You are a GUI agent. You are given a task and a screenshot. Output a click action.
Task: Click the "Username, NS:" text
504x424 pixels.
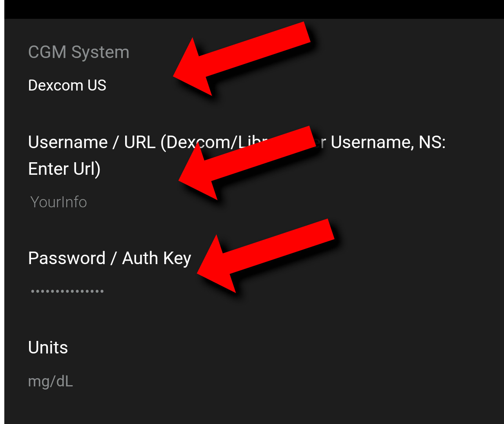point(388,142)
